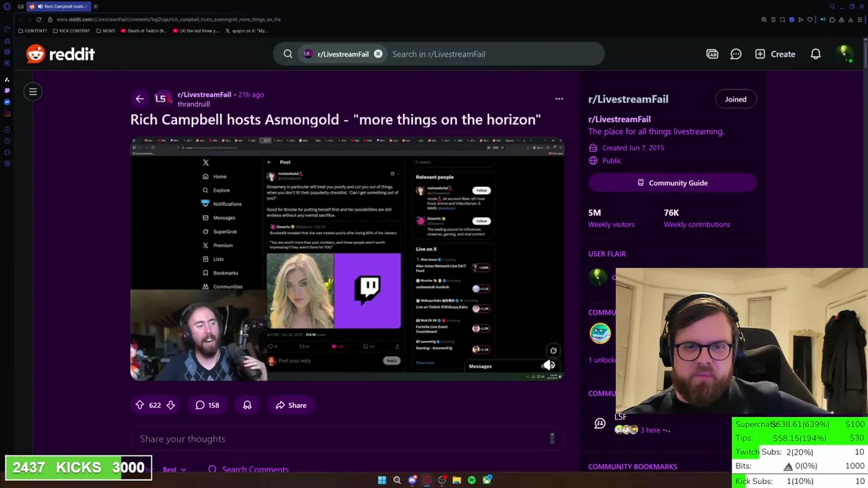Open the Best comment sort dropdown
Viewport: 868px width, 488px height.
click(174, 469)
